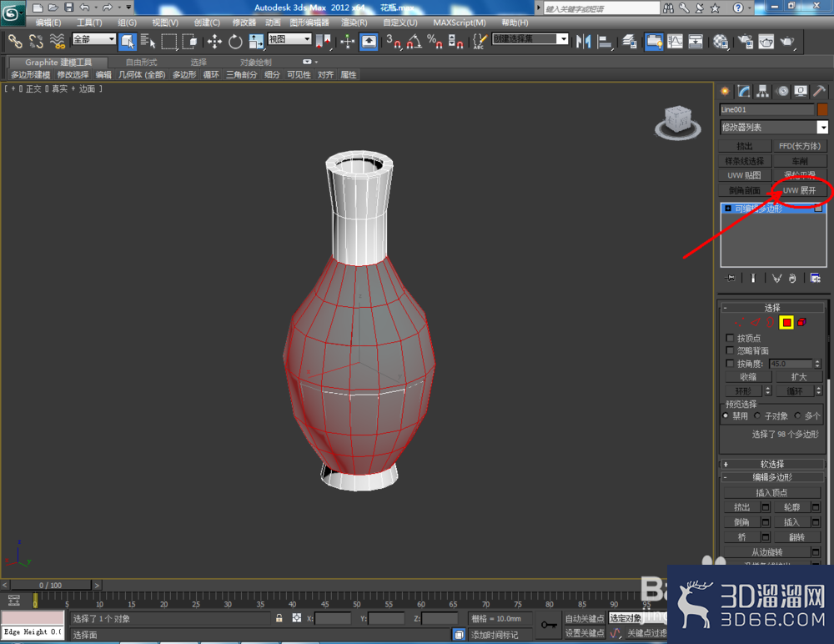Open Edit Named Selection Sets

tap(480, 42)
